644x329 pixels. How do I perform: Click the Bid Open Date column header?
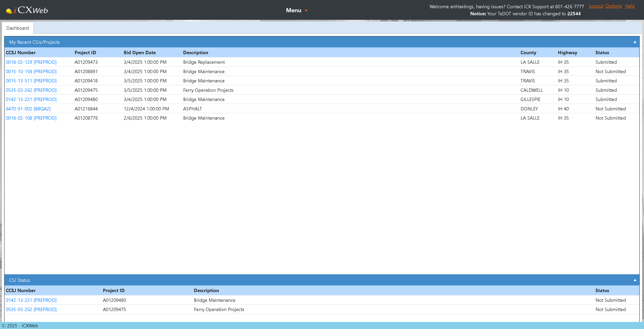(x=140, y=53)
